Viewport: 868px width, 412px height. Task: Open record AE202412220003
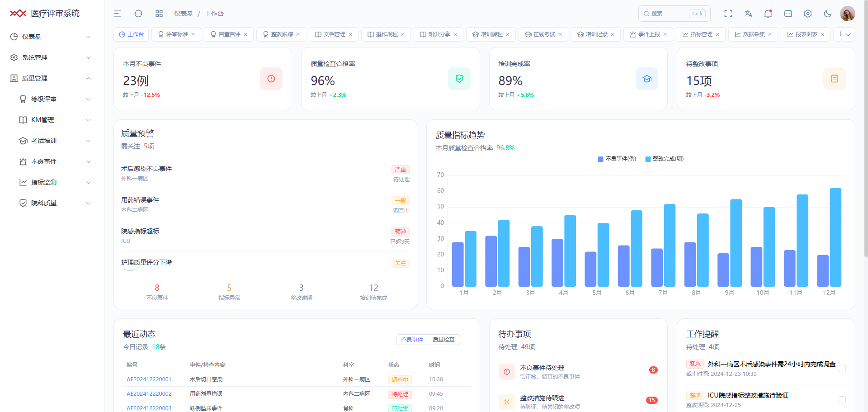pos(149,408)
